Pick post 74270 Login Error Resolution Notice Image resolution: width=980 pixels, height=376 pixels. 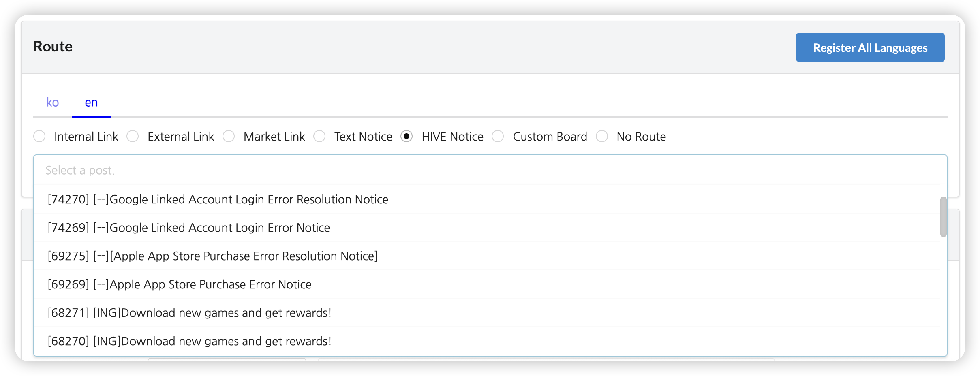point(218,199)
